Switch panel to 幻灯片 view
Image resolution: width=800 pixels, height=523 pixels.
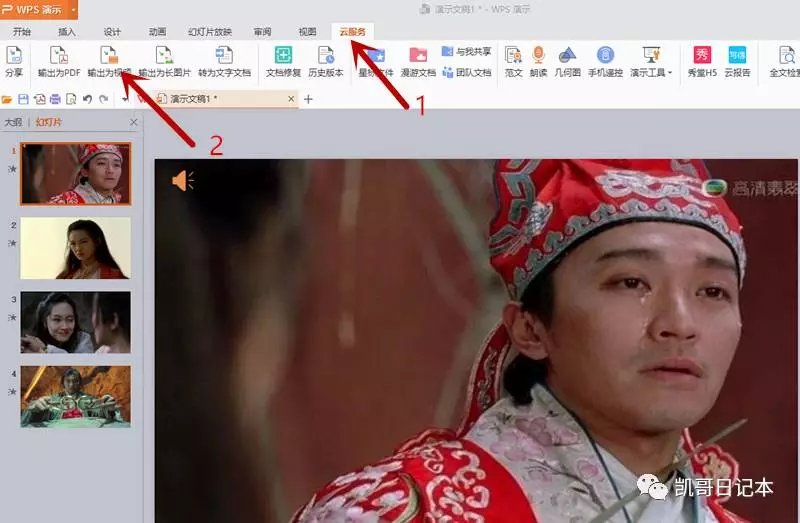[x=48, y=122]
